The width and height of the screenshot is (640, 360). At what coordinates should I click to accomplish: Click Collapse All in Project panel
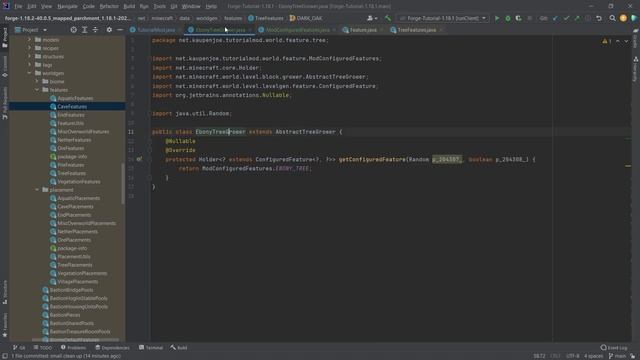pos(95,30)
